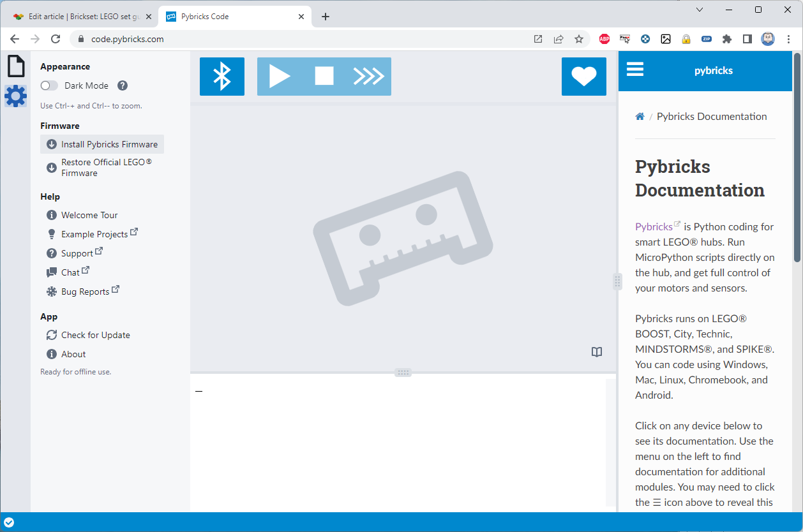803x532 pixels.
Task: Click the Dark Mode help question mark
Action: [x=123, y=85]
